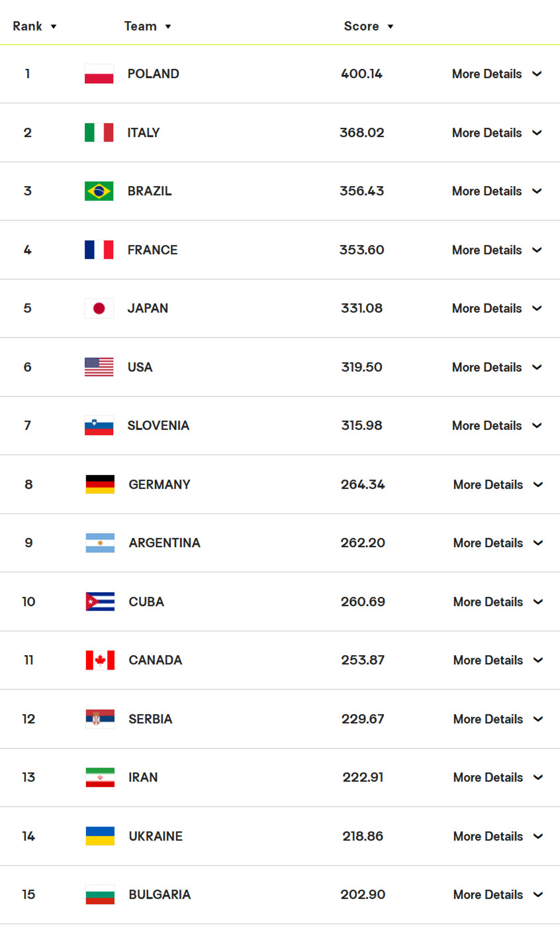Click the Canada flag icon

[100, 660]
